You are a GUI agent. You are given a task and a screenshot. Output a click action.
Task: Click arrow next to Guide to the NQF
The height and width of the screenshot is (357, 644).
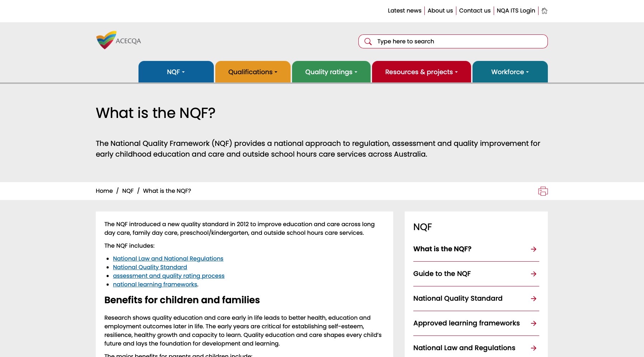(533, 274)
